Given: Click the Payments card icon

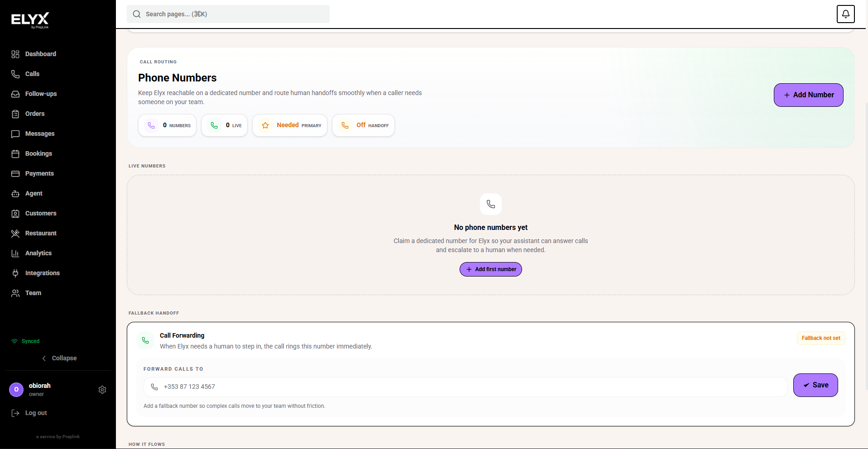Looking at the screenshot, I should 15,174.
